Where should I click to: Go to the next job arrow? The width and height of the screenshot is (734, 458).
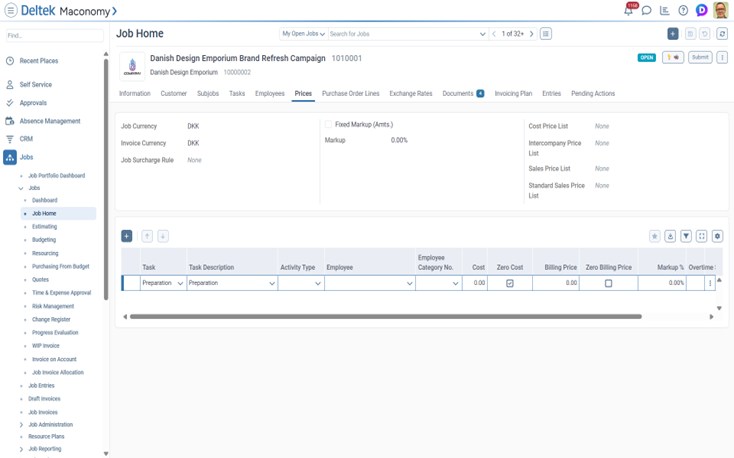[531, 34]
